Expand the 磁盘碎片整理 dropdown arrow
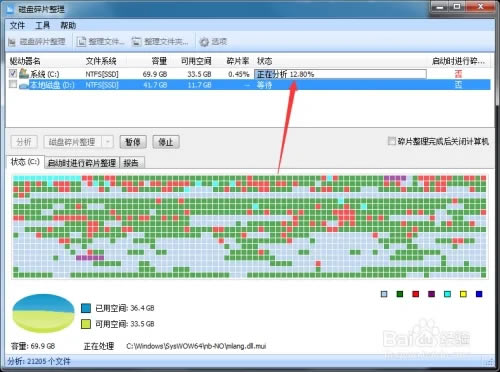This screenshot has width=500, height=372. (x=108, y=142)
